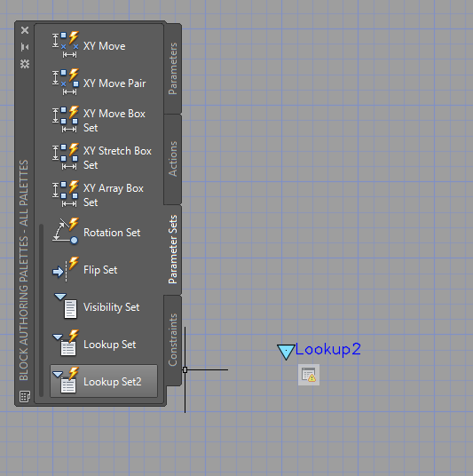Viewport: 473px width, 476px height.
Task: Click the Lookup2 triangular grip
Action: [286, 352]
